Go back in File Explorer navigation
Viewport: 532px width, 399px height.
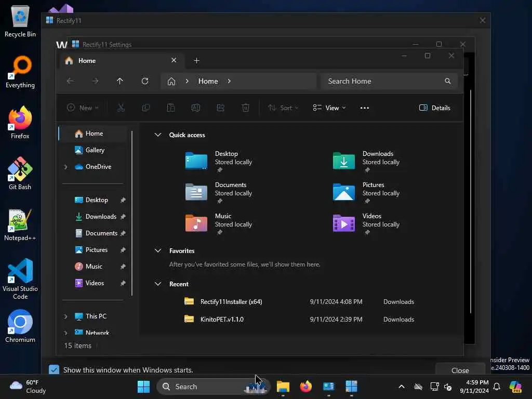(70, 81)
